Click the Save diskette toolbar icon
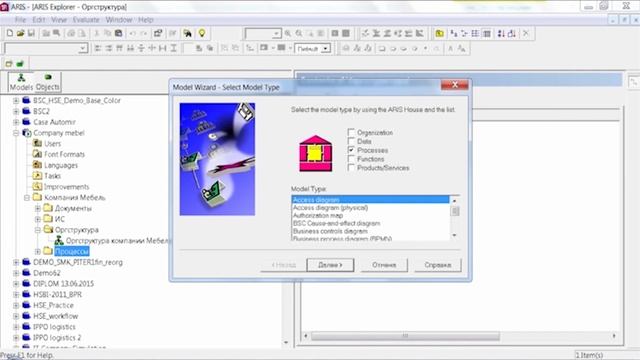Viewport: 640px width, 360px height. pos(31,33)
